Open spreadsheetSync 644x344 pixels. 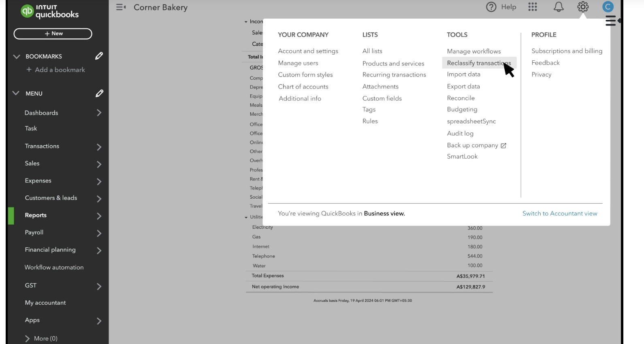click(x=471, y=121)
